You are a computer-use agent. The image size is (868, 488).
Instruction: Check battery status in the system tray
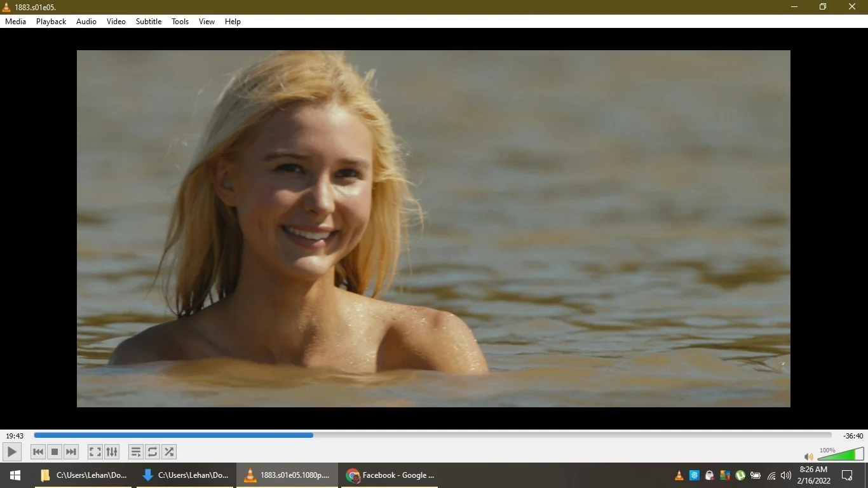coord(756,475)
